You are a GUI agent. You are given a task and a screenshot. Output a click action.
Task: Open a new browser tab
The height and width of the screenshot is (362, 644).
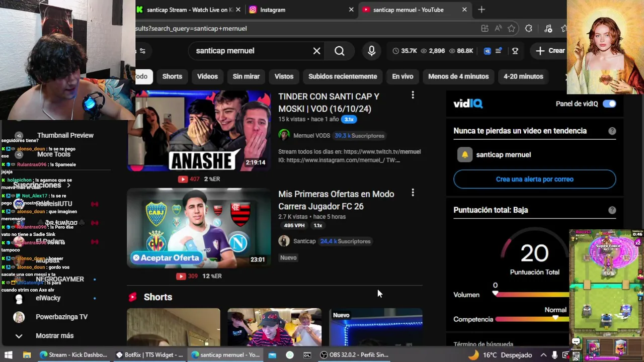pos(481,10)
